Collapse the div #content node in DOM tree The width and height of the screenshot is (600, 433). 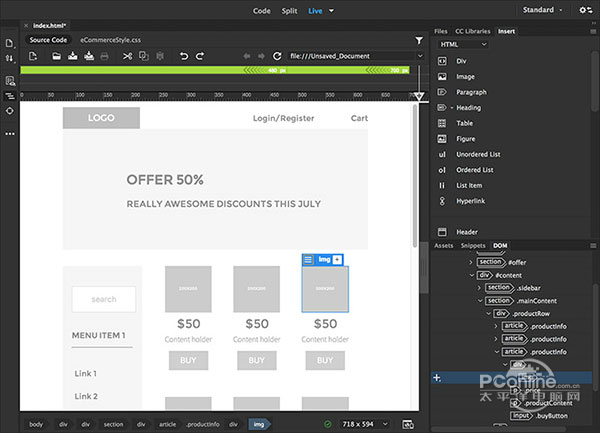pos(471,274)
